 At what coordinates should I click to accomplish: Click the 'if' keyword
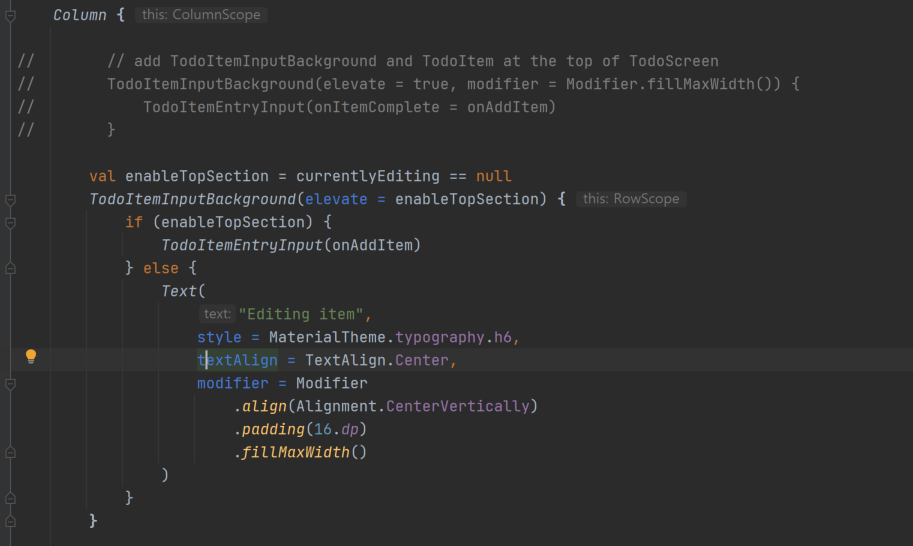click(134, 222)
